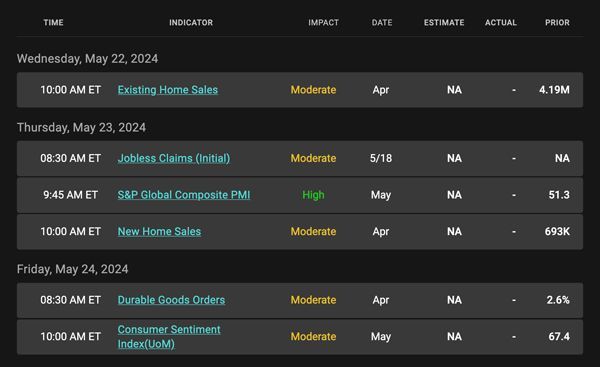Open the New Home Sales link
Screen dimensions: 600x367
tap(159, 232)
